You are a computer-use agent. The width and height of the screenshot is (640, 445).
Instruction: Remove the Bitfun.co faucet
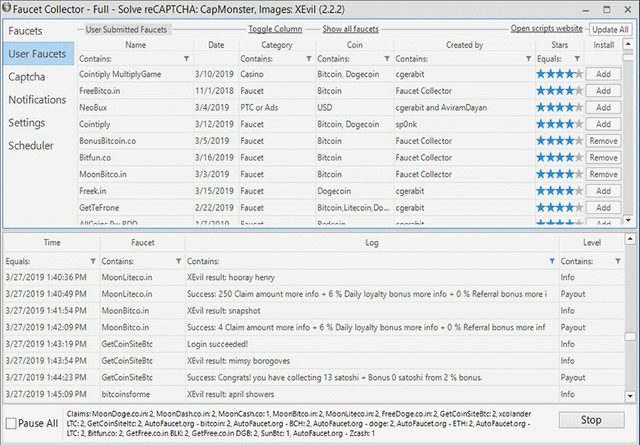coord(603,158)
